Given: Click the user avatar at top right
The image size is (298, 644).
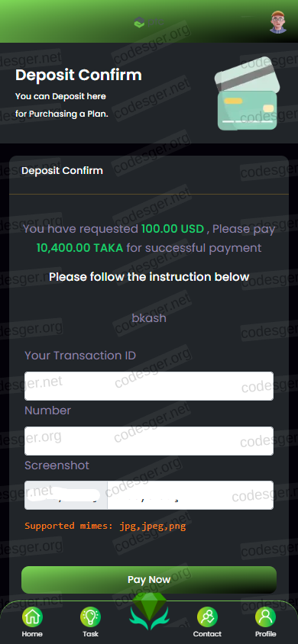Looking at the screenshot, I should pos(278,22).
